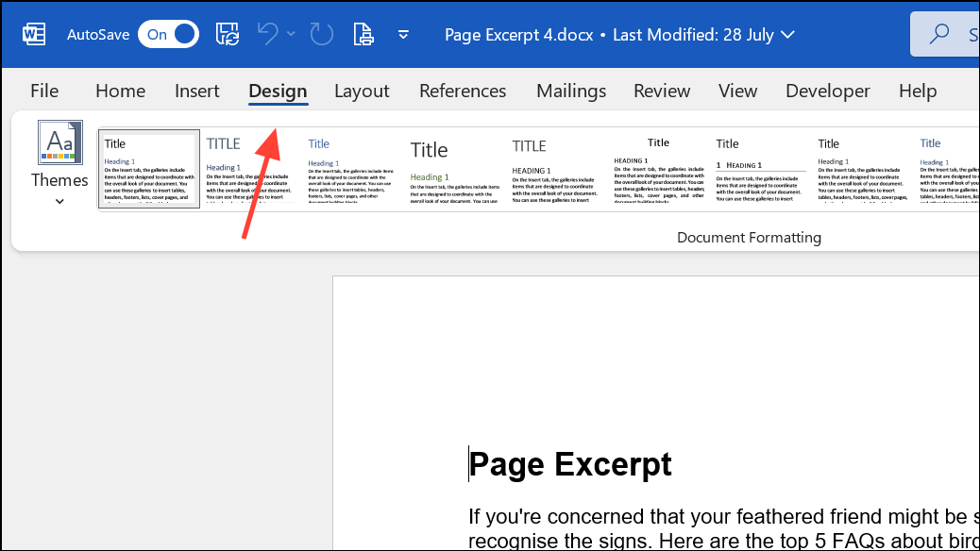This screenshot has height=551, width=980.
Task: Click the Save icon in Quick Access Toolbar
Action: click(x=227, y=33)
